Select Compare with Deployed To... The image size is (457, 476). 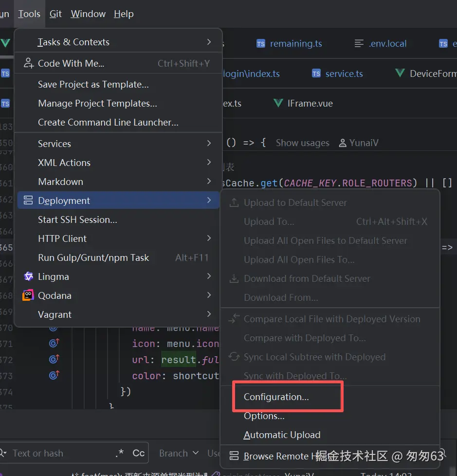coord(330,338)
